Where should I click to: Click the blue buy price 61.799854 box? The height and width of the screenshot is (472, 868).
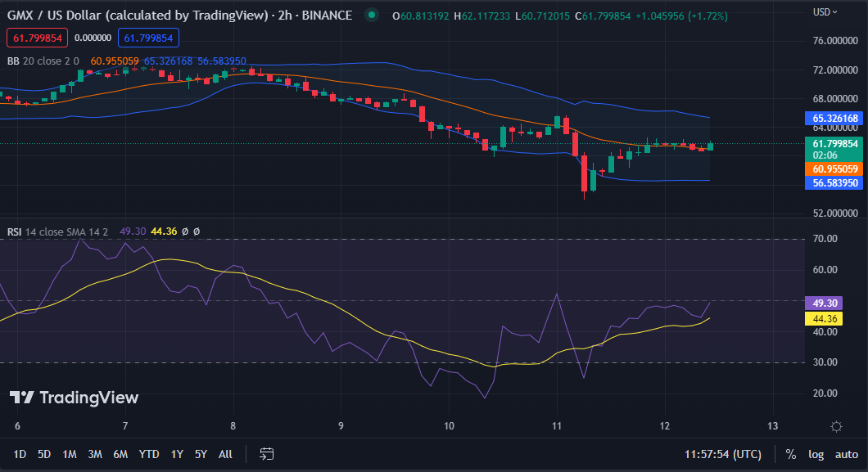click(148, 38)
